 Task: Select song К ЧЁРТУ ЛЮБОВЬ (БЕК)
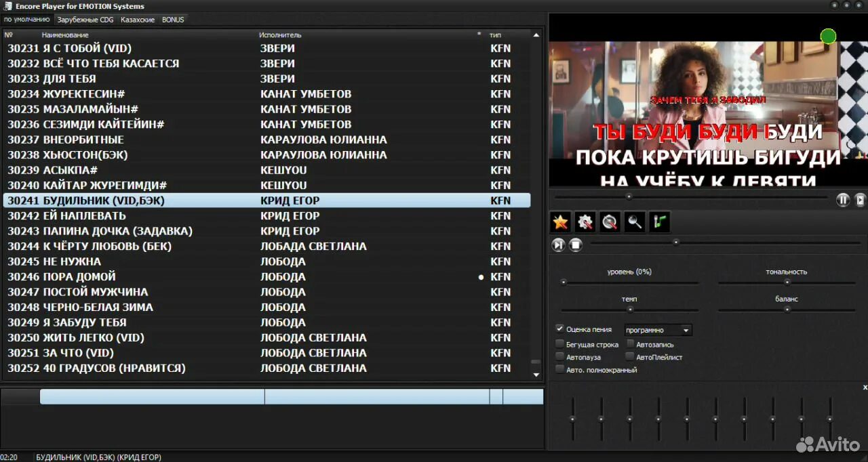point(267,247)
